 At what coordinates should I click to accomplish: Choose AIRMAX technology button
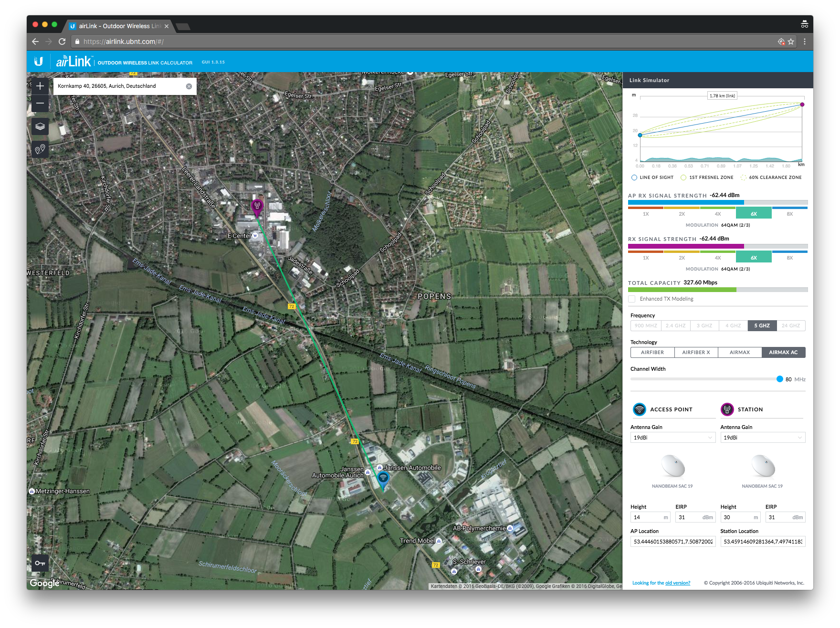(739, 352)
